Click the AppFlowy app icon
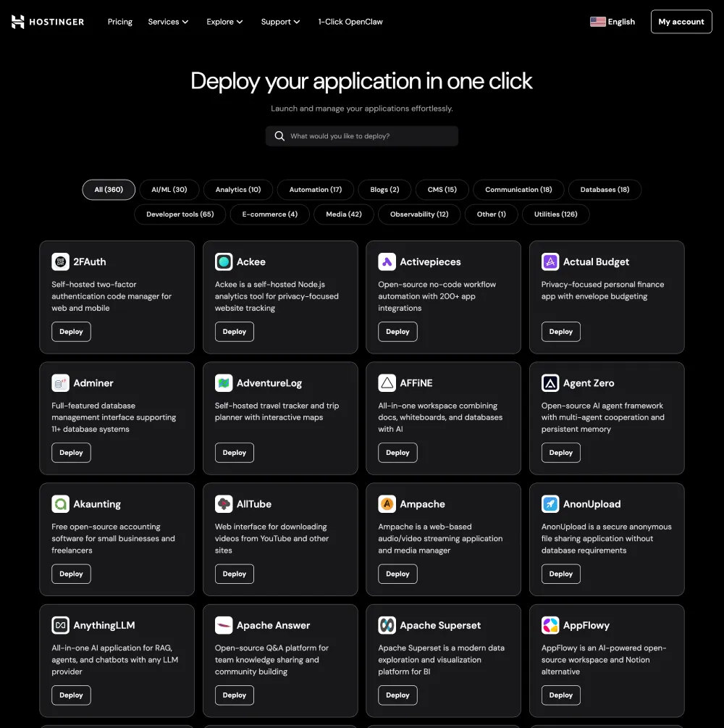Screen dimensions: 724x728 click(550, 625)
